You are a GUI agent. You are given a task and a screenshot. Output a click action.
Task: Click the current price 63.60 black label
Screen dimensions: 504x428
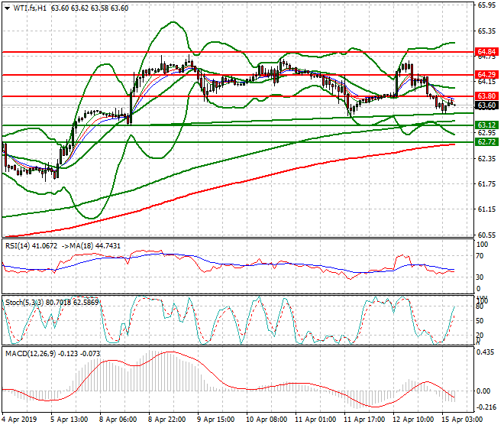click(486, 105)
